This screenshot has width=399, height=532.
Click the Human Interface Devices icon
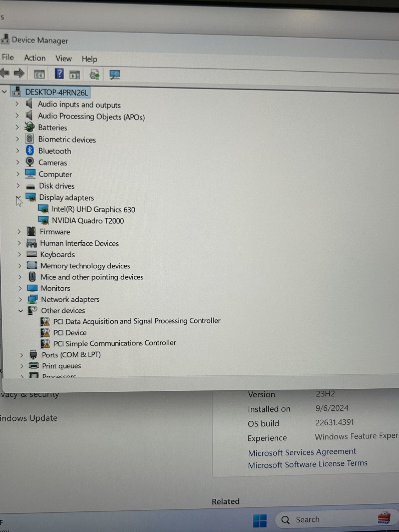tap(32, 243)
